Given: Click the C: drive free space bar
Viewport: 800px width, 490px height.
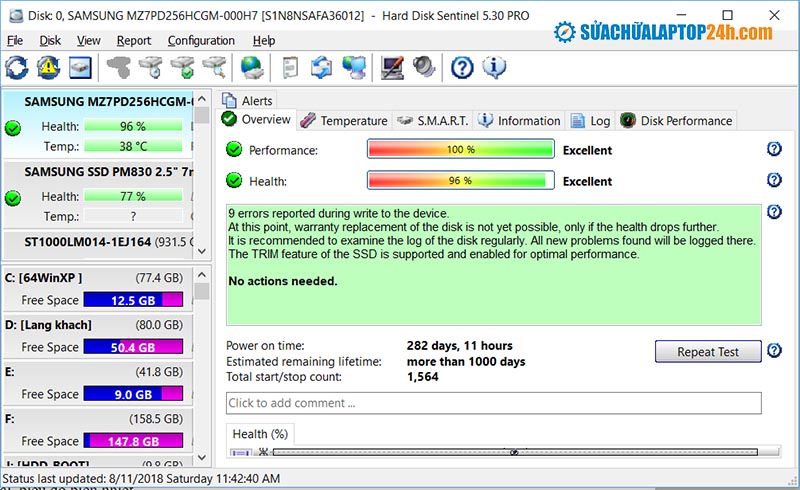Looking at the screenshot, I should [x=132, y=300].
